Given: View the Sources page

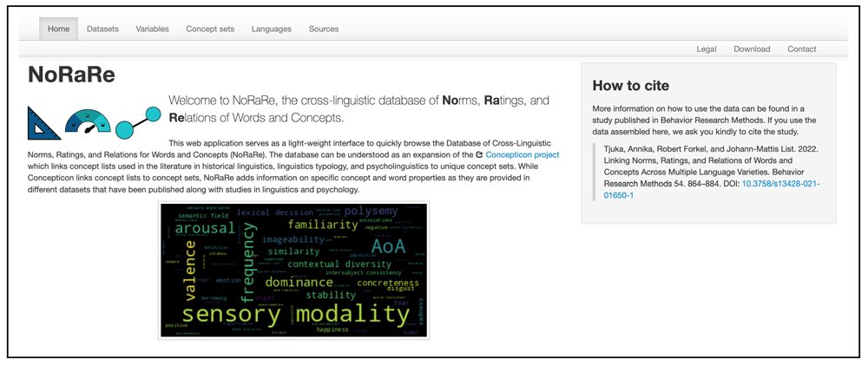Looking at the screenshot, I should coord(324,29).
